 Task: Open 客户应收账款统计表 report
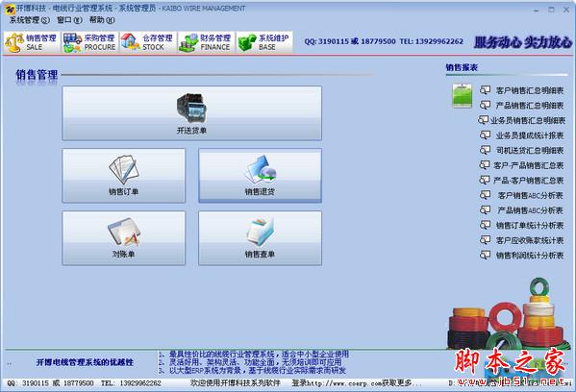click(x=529, y=240)
